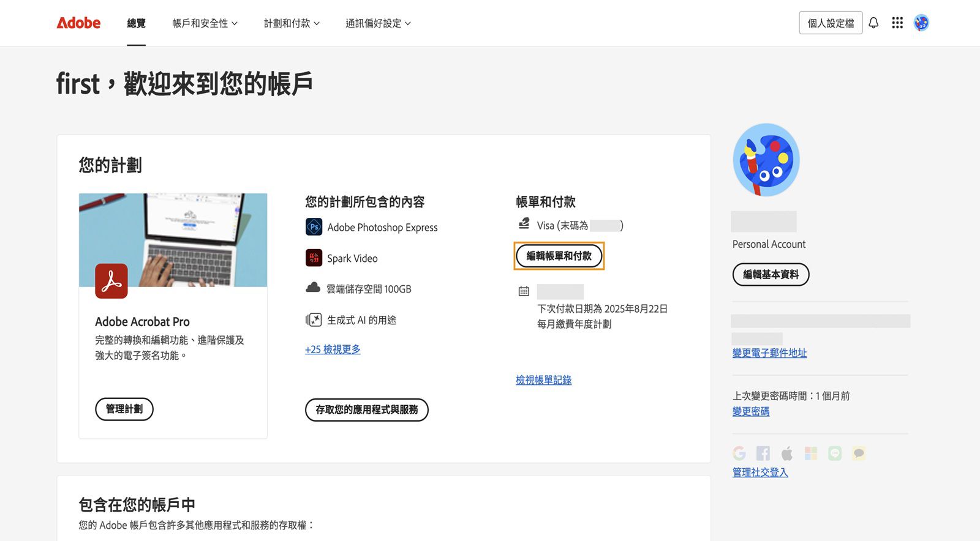The height and width of the screenshot is (541, 980).
Task: Click the billing calendar icon
Action: click(x=524, y=291)
